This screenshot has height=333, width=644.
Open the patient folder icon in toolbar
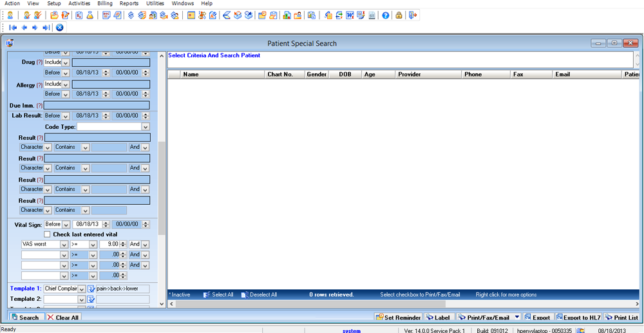coord(54,15)
